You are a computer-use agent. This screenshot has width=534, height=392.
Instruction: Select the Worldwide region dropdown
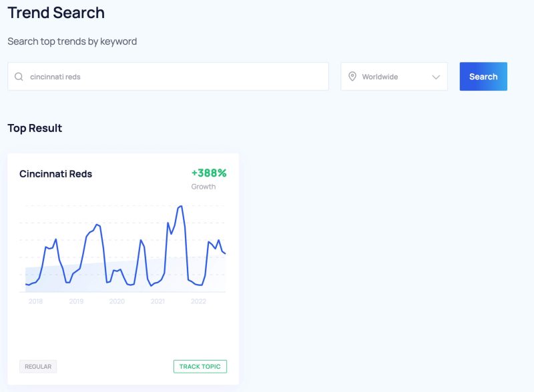[x=394, y=76]
